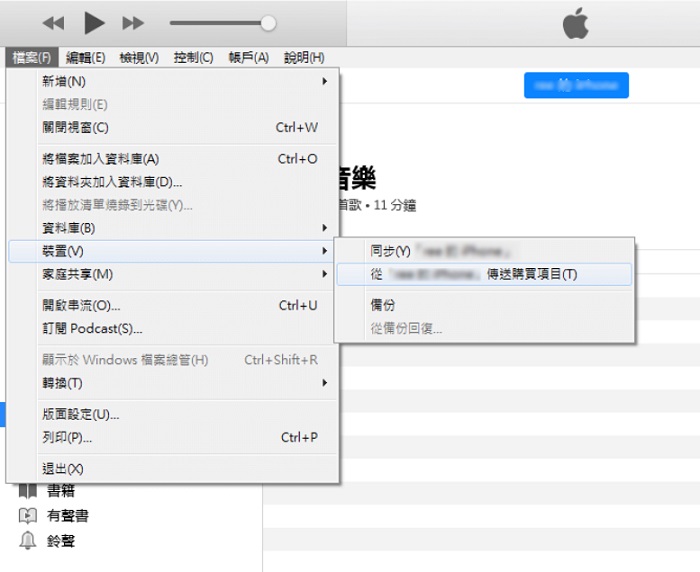This screenshot has height=572, width=700.
Task: Click the 書籍 books sidebar icon
Action: [x=28, y=491]
